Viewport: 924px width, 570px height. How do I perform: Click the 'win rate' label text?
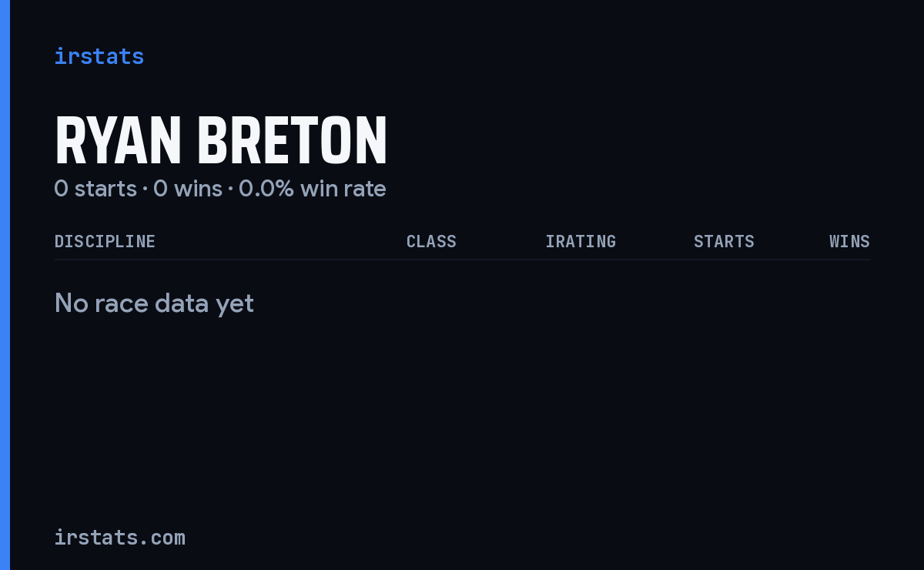click(x=343, y=189)
